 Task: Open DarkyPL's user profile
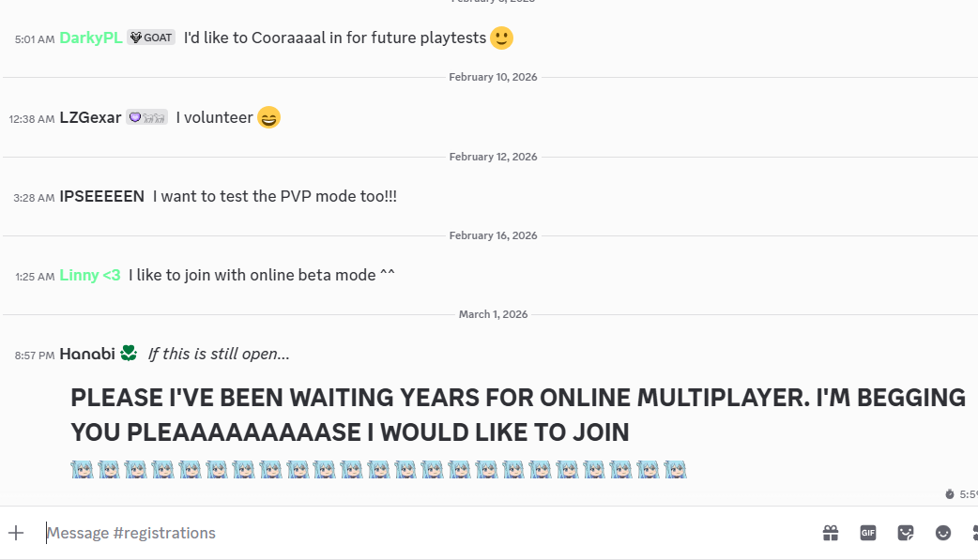[90, 38]
